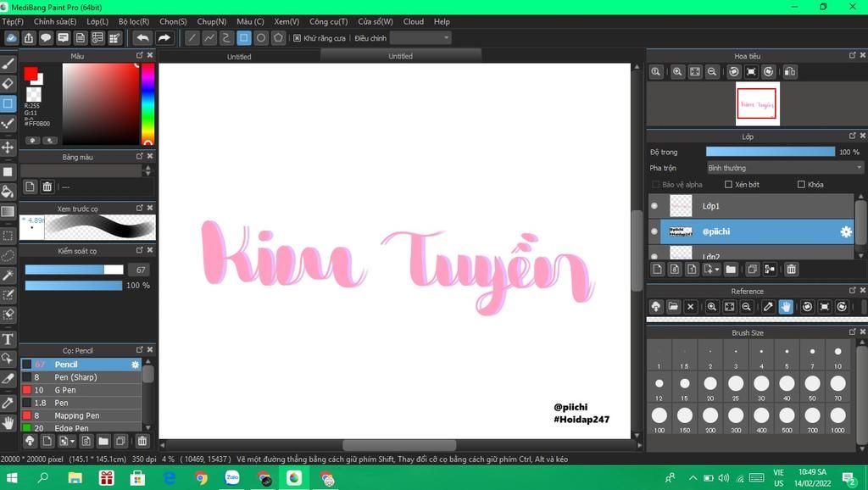This screenshot has height=490, width=868.
Task: Choose the polygon shape mode
Action: (278, 37)
